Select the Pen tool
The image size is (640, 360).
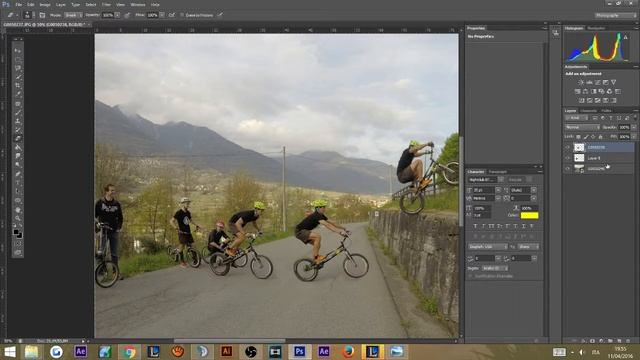(18, 174)
